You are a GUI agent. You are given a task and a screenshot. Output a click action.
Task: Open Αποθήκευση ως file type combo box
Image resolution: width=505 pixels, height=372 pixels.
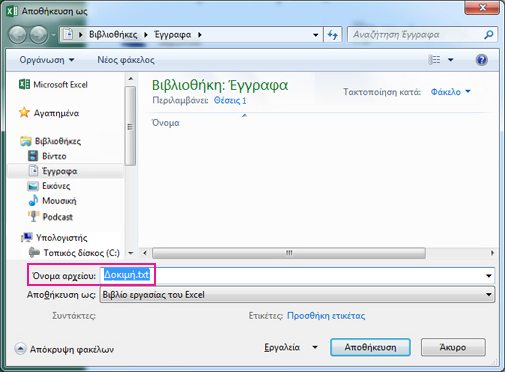point(297,295)
